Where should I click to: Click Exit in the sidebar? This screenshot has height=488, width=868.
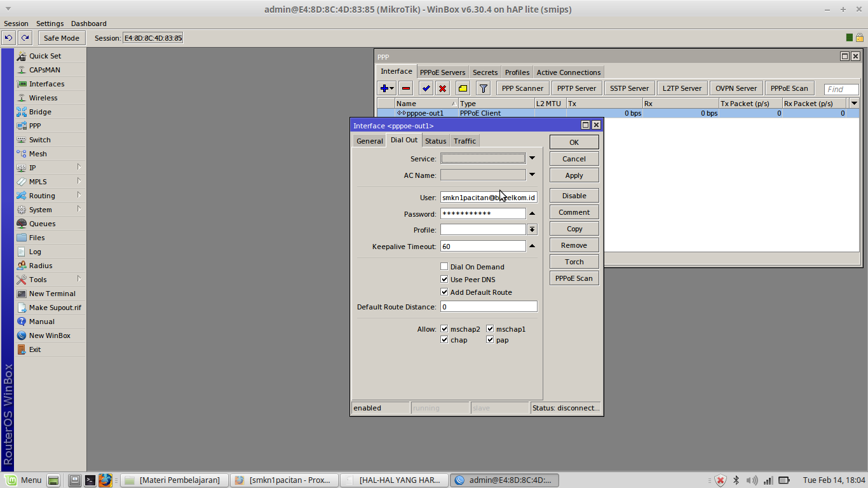coord(35,349)
